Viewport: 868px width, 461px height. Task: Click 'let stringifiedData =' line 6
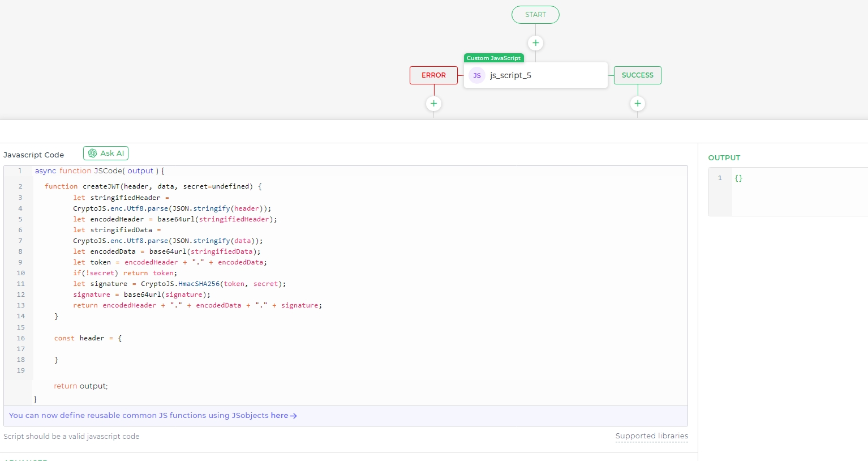click(x=117, y=230)
